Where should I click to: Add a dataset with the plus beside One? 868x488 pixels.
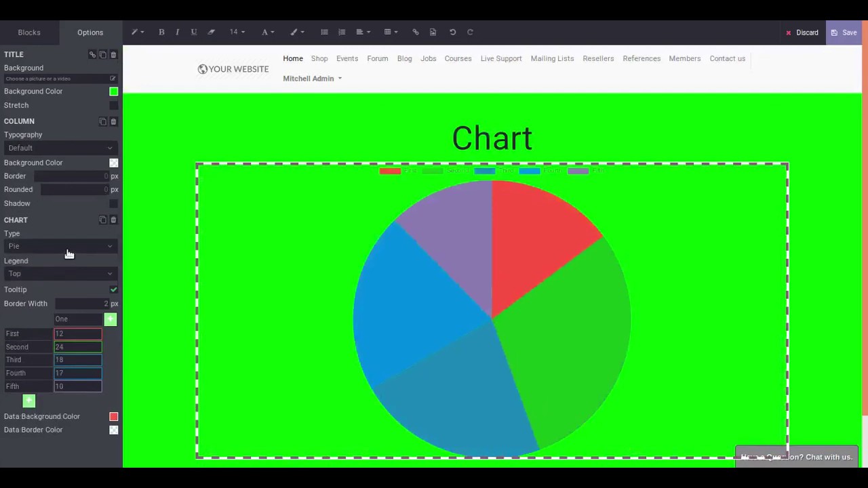click(x=111, y=319)
